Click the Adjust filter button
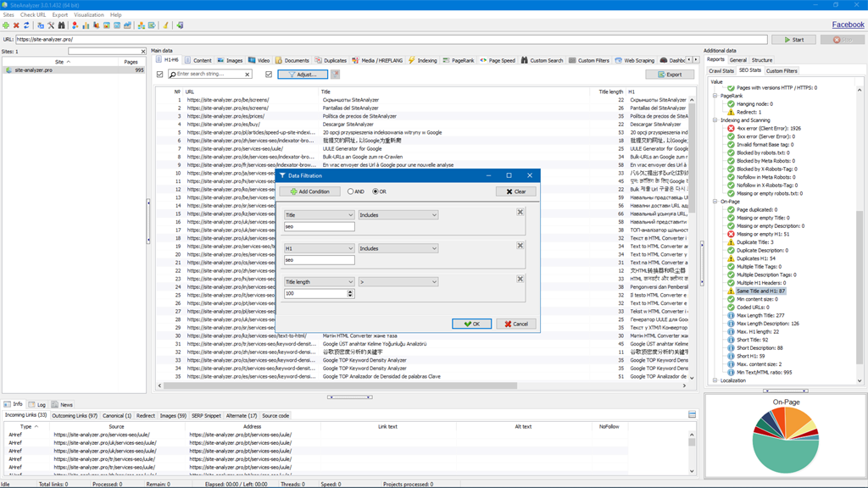 click(303, 75)
